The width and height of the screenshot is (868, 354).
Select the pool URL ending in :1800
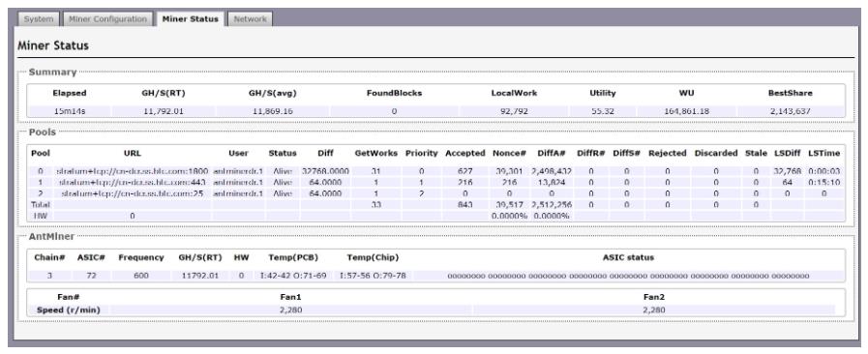(133, 171)
